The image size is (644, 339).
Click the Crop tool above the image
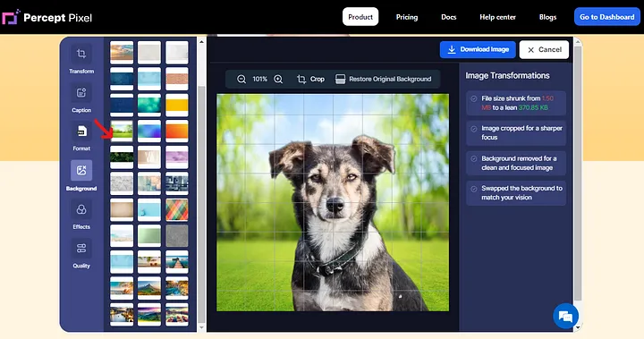click(x=311, y=79)
